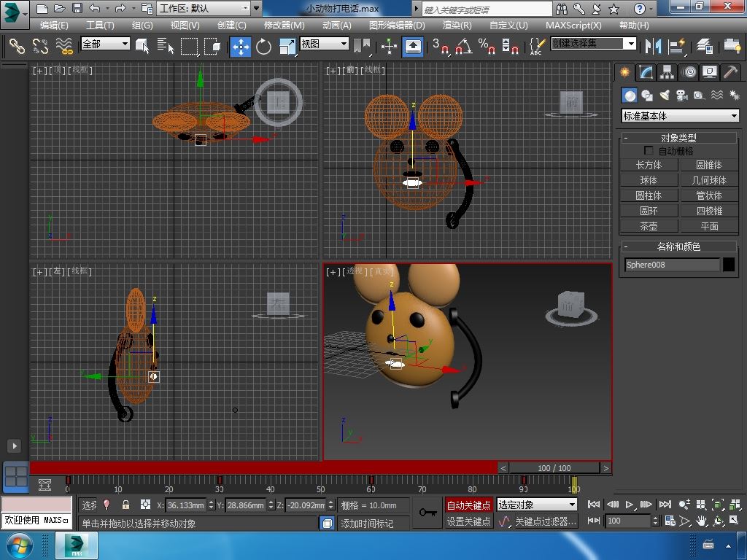Switch to Lights creation category
The width and height of the screenshot is (747, 560).
(x=665, y=96)
